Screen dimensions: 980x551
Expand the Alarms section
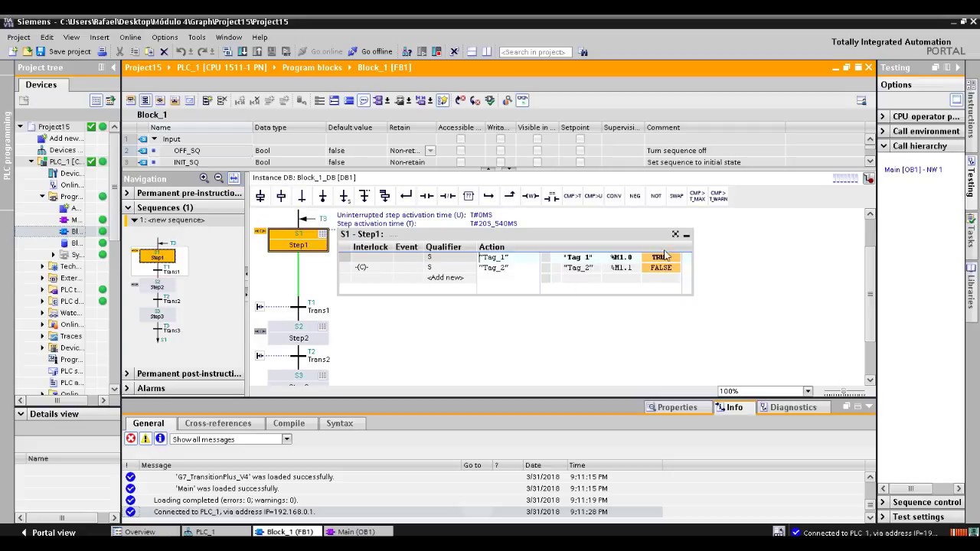tap(128, 388)
